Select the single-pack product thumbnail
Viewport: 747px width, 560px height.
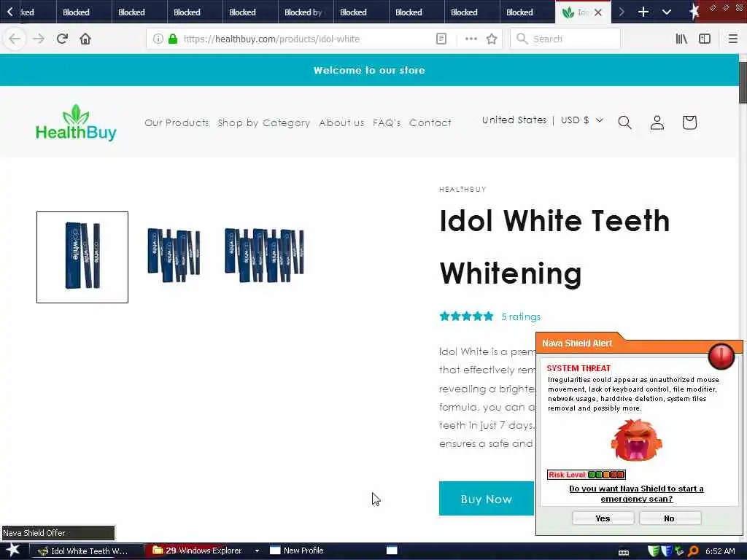tap(82, 257)
